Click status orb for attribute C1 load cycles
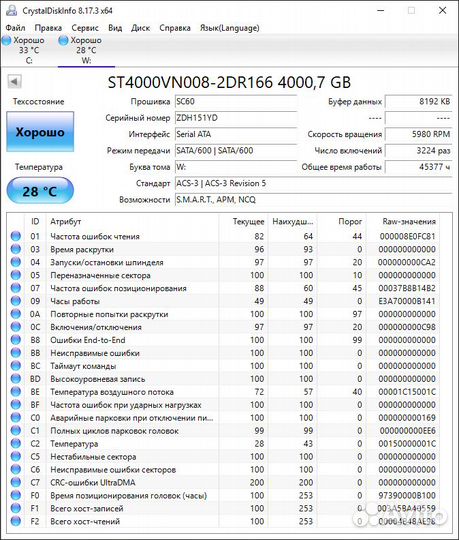Viewport: 459px width, 540px height. (x=16, y=430)
